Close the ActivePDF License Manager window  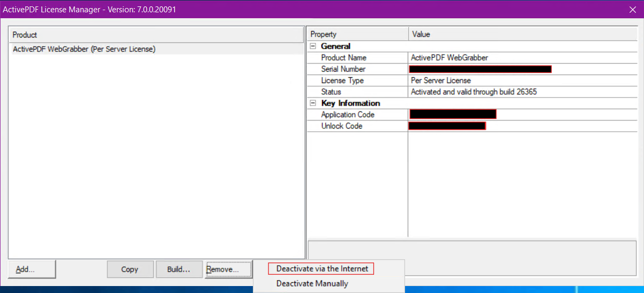[632, 9]
